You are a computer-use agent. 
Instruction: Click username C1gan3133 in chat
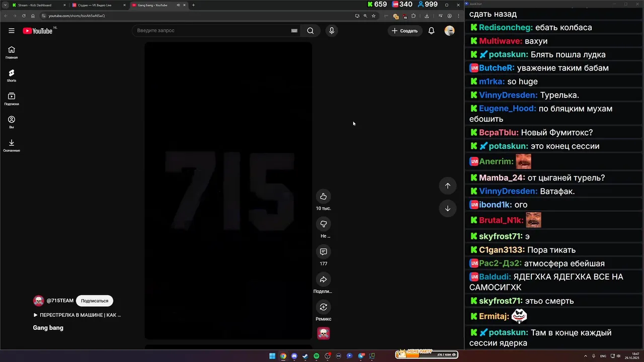coord(502,250)
